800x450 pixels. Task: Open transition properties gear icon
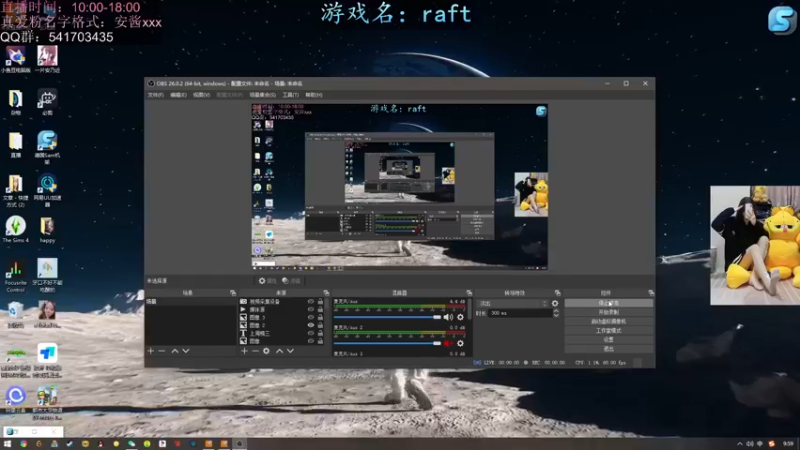point(555,304)
